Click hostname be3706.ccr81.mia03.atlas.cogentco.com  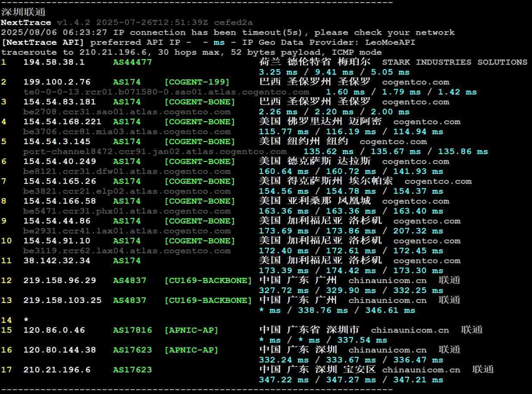coord(127,132)
